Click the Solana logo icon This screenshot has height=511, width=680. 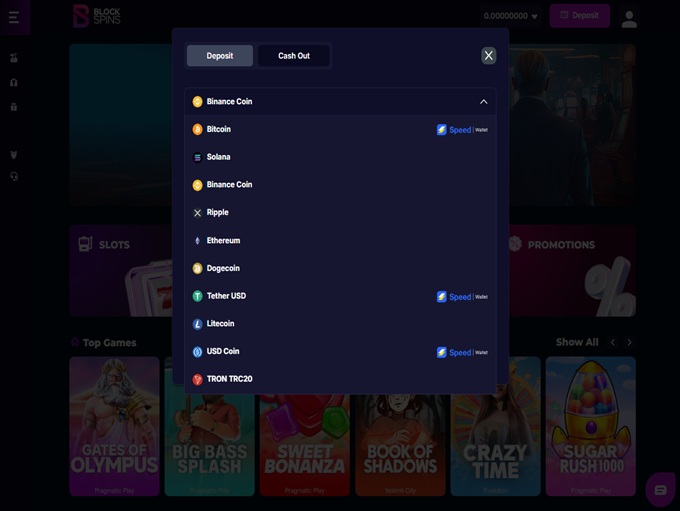197,157
